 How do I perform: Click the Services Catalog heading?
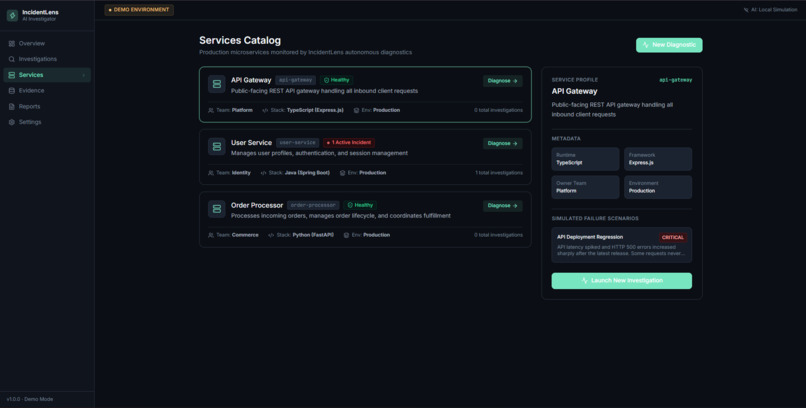coord(240,40)
